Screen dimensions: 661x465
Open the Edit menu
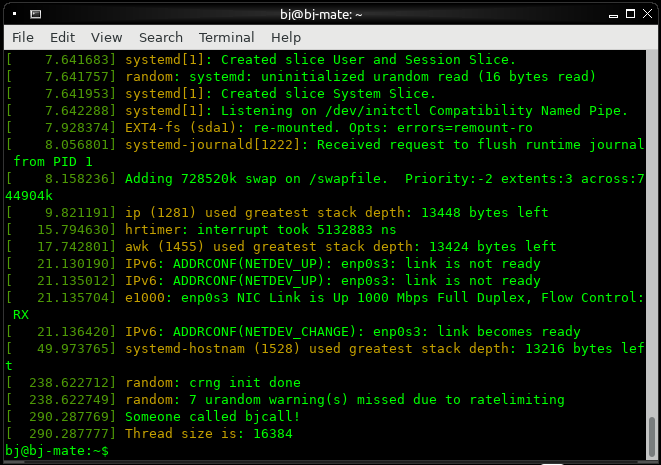pyautogui.click(x=63, y=37)
